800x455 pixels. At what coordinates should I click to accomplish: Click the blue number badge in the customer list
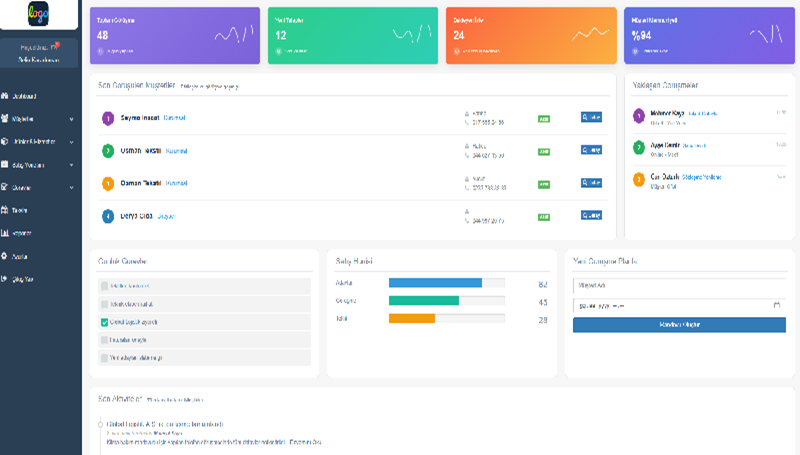[108, 216]
